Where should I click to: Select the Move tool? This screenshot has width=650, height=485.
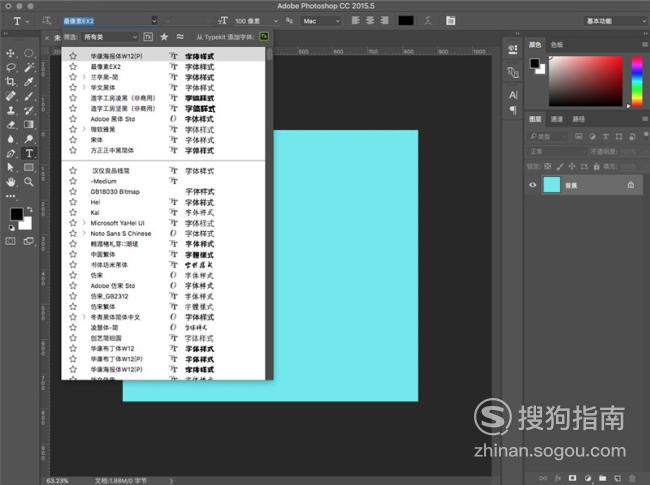pyautogui.click(x=10, y=53)
